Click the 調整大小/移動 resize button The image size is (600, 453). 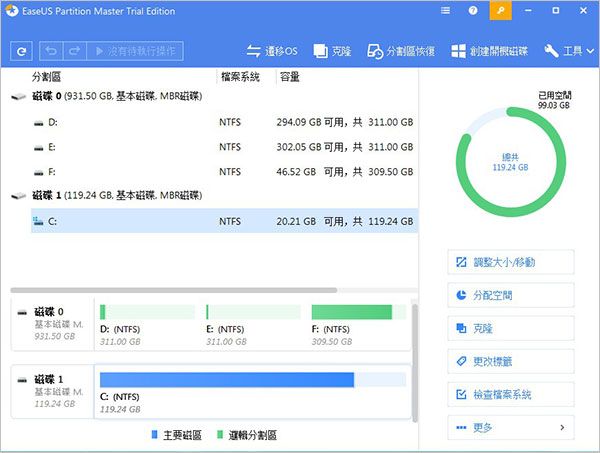click(511, 262)
